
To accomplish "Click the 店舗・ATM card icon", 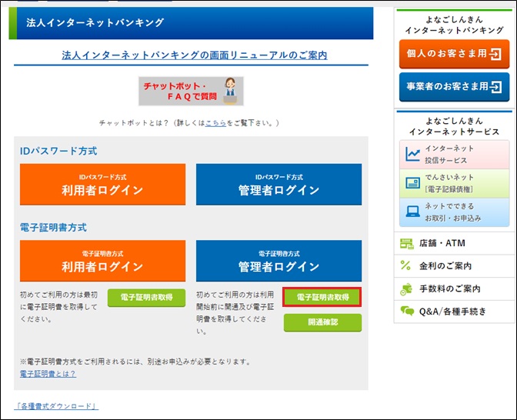I will [x=407, y=244].
